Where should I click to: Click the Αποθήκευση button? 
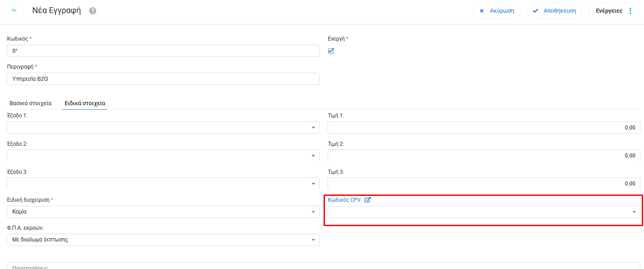555,11
